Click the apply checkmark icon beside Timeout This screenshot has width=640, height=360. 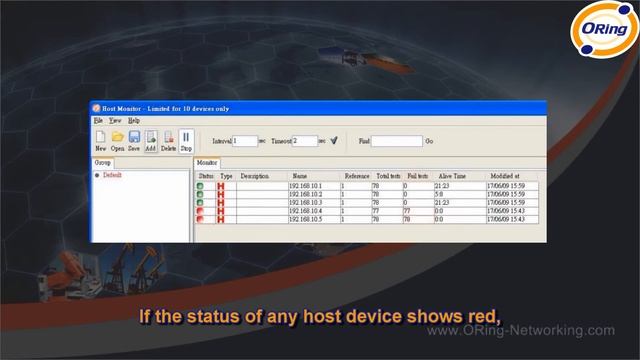coord(334,140)
